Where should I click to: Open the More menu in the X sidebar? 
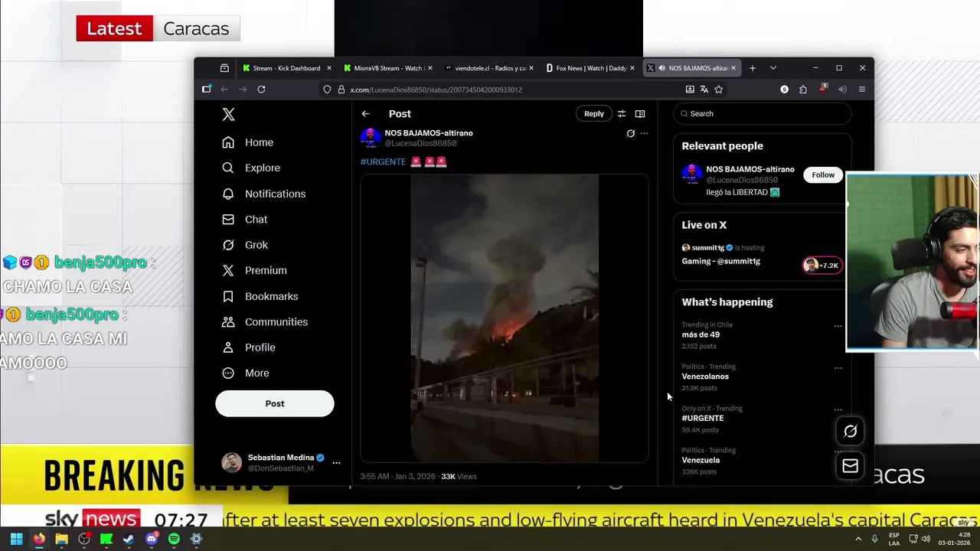tap(245, 373)
